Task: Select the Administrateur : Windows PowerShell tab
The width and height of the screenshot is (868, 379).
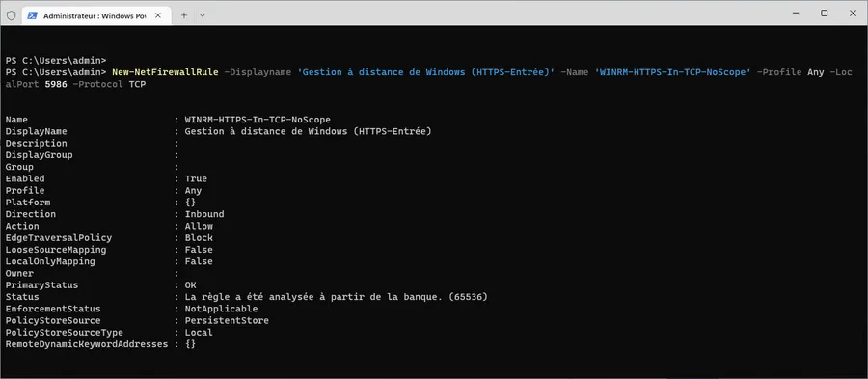Action: pyautogui.click(x=96, y=15)
